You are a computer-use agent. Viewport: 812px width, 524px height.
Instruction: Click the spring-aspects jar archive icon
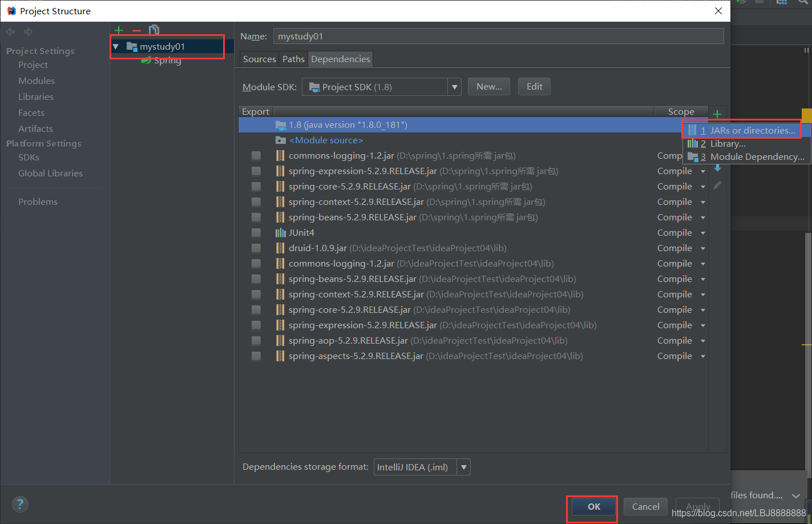coord(280,356)
